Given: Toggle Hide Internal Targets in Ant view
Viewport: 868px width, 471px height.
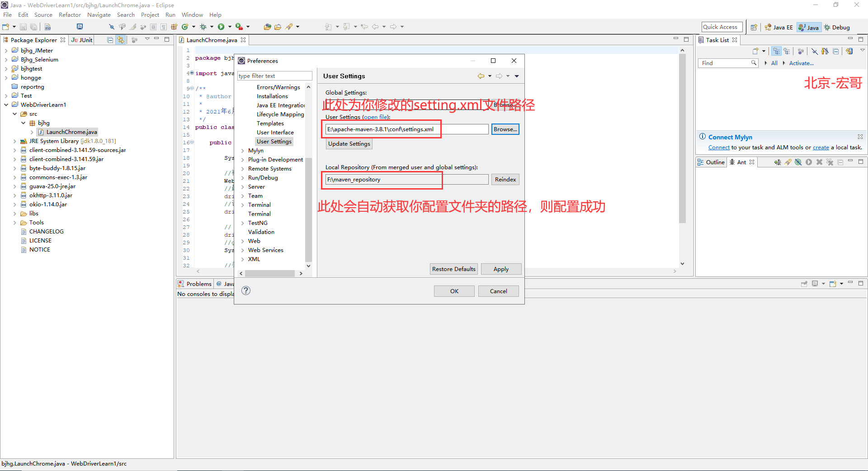Looking at the screenshot, I should 798,162.
